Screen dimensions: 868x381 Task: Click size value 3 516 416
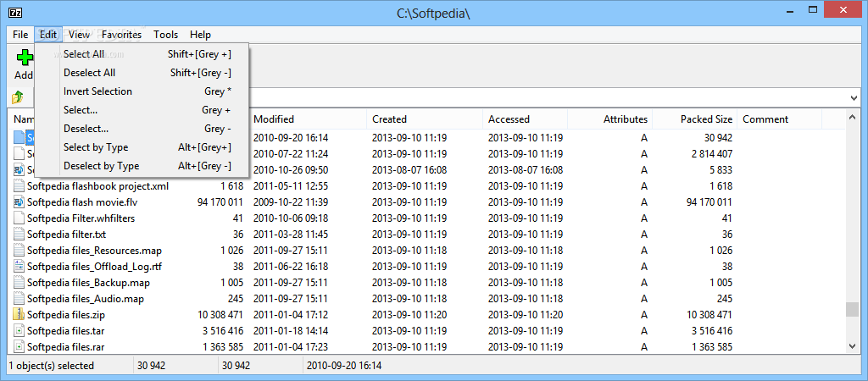[x=223, y=331]
